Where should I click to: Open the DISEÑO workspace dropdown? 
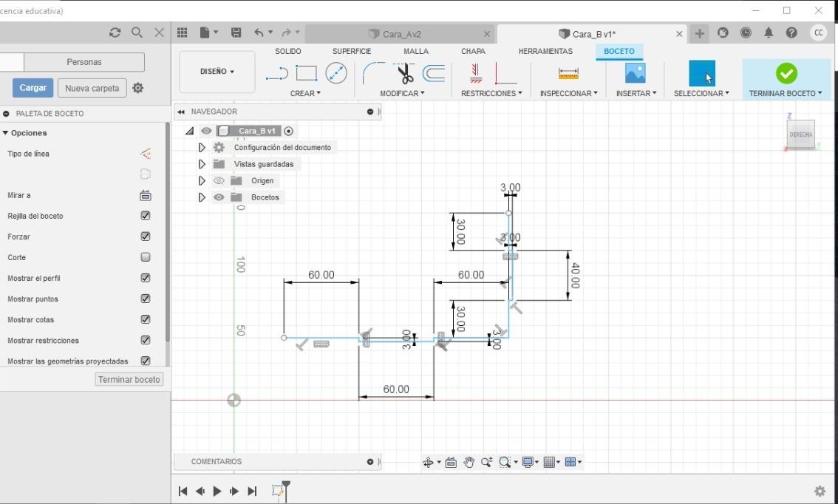tap(217, 72)
